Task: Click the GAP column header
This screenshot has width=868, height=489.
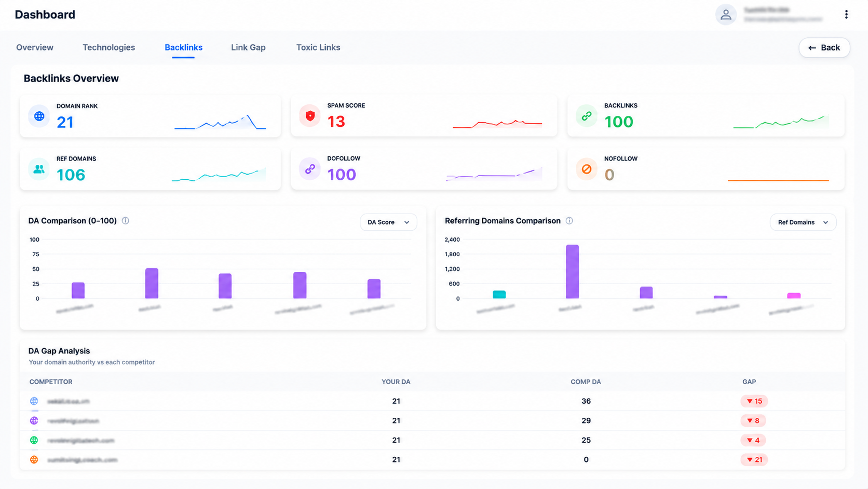Action: point(749,382)
